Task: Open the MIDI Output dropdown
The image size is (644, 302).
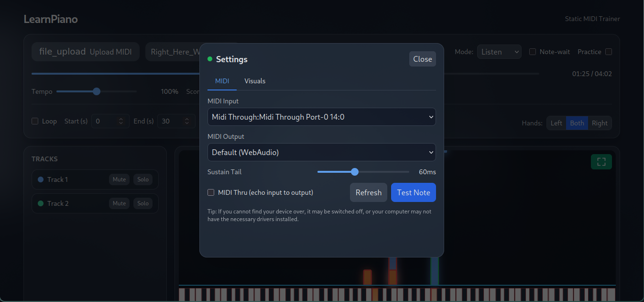Action: point(321,152)
